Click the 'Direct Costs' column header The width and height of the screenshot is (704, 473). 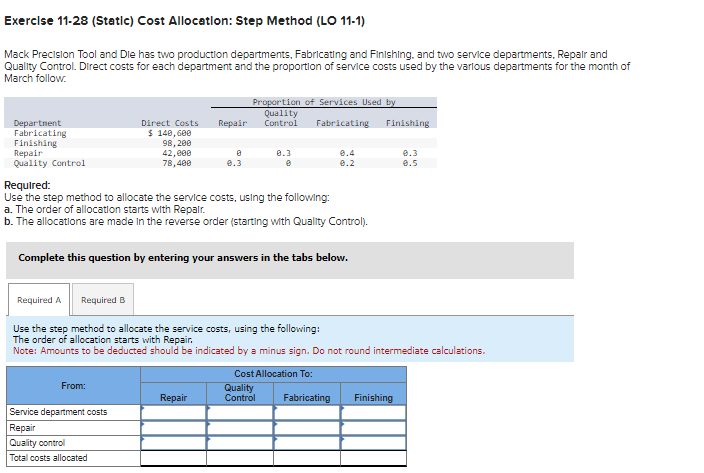170,123
